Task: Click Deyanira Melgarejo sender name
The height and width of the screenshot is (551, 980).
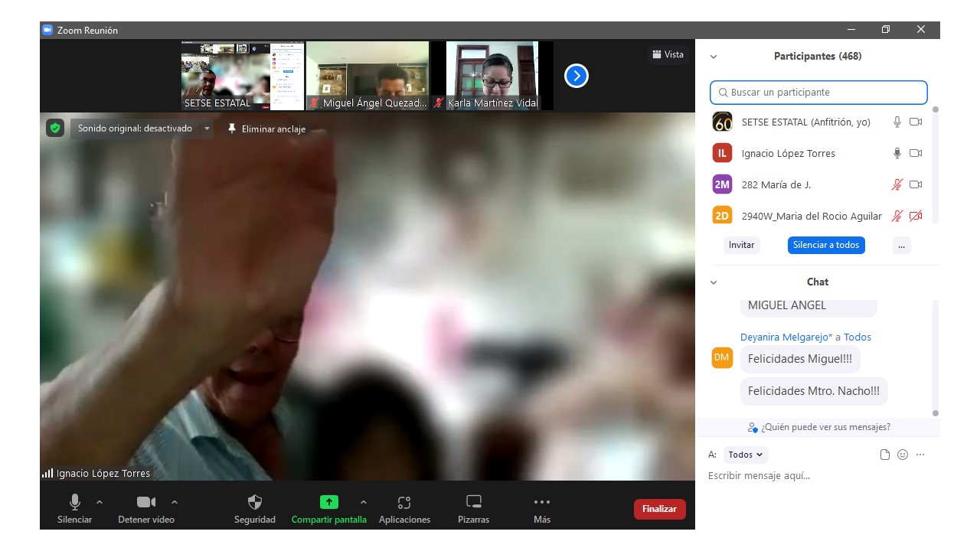Action: tap(786, 337)
